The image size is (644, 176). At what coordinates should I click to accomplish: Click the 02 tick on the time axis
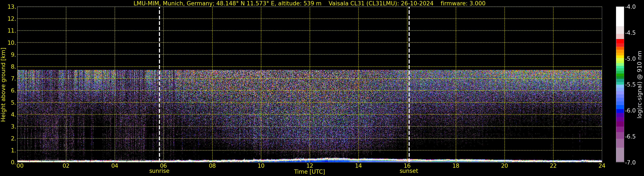(x=66, y=166)
